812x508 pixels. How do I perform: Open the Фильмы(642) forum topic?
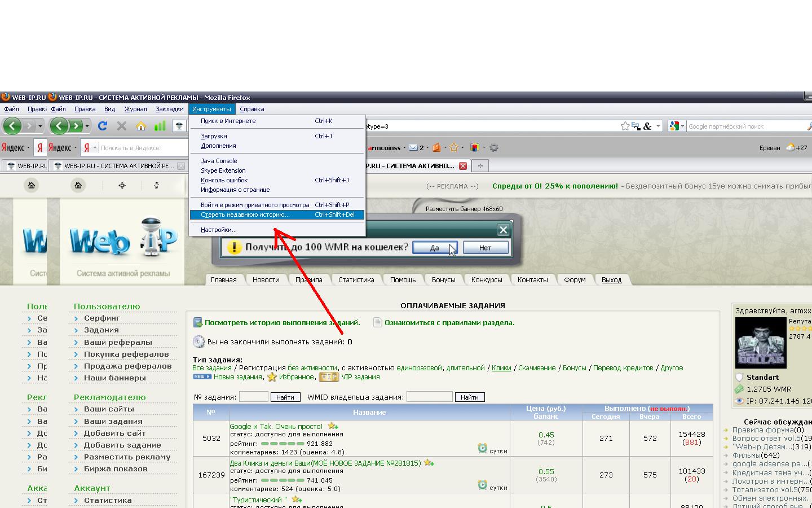click(756, 455)
